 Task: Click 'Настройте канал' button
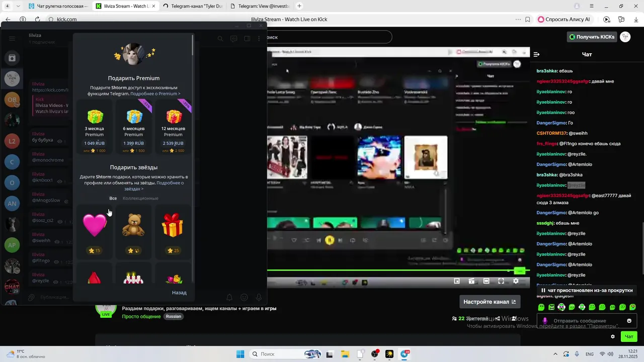[490, 302]
